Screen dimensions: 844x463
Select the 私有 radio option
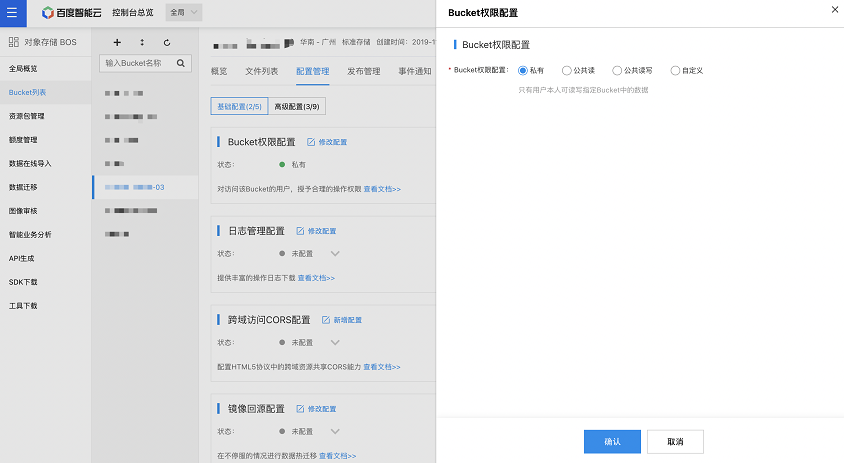pyautogui.click(x=523, y=71)
